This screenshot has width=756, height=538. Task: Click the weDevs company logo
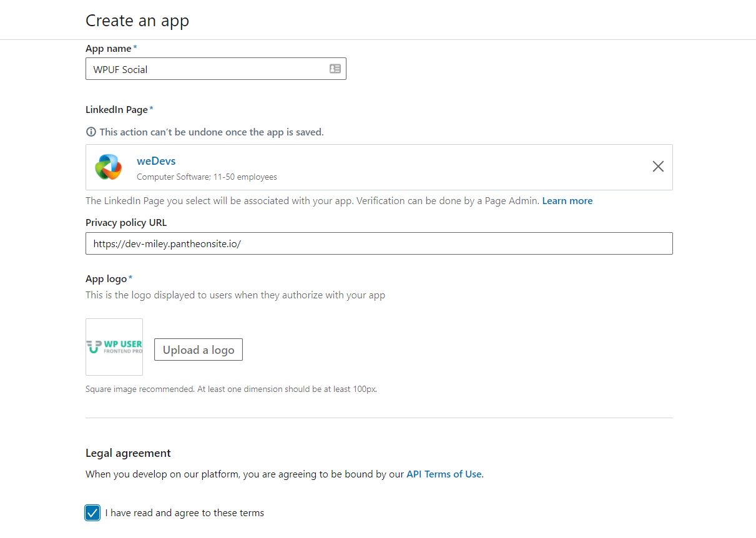109,167
